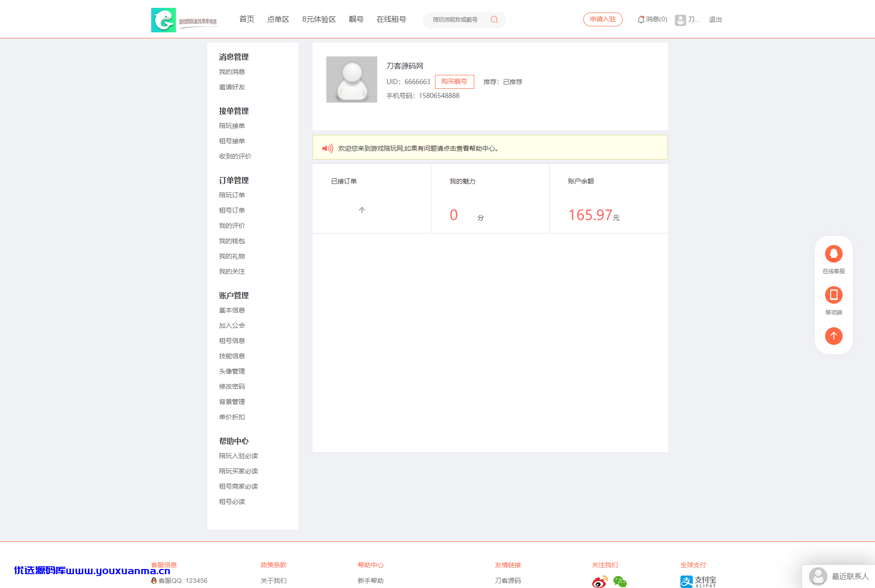
Task: Click the WeChat icon in the footer
Action: [x=620, y=582]
